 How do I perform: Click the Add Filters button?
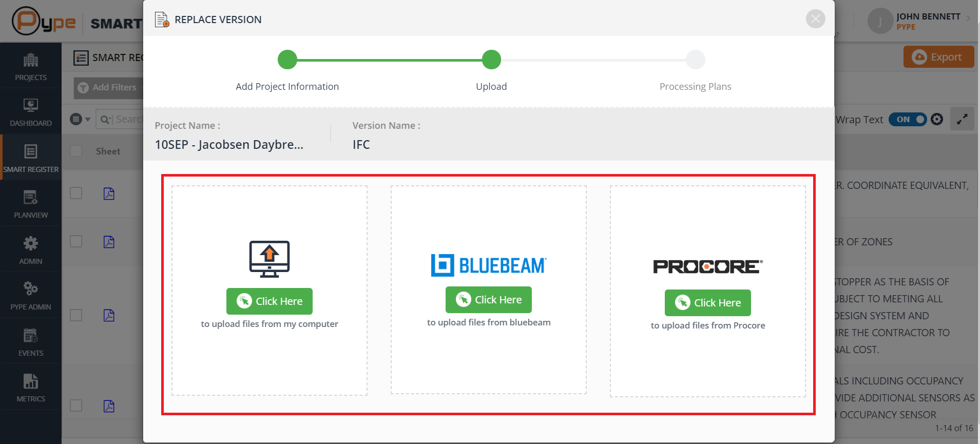(x=108, y=88)
